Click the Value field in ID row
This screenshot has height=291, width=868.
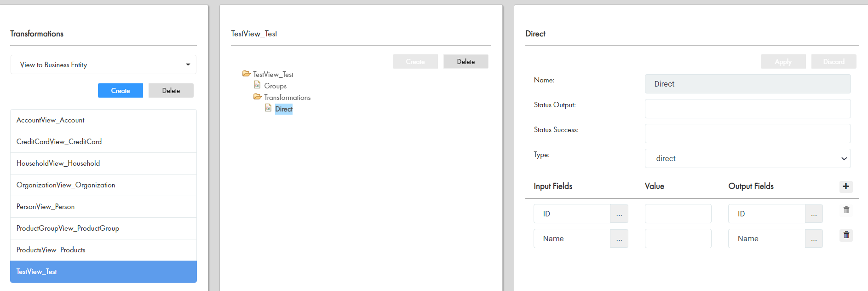678,214
